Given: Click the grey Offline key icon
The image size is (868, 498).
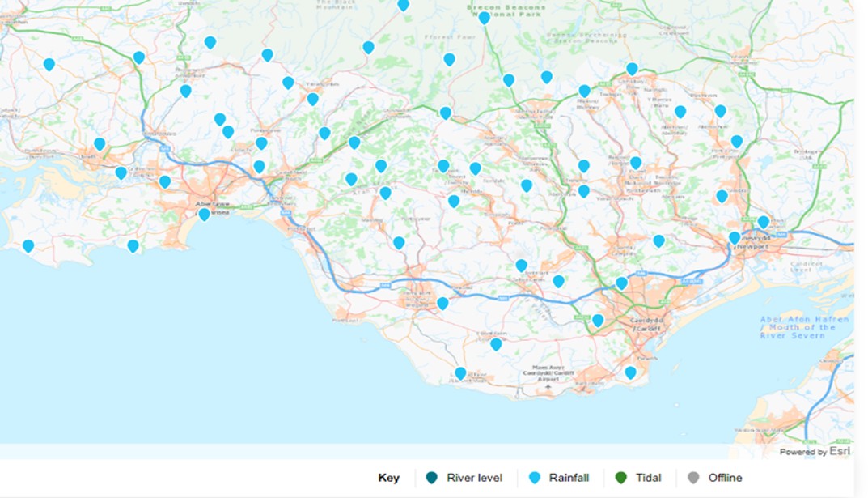Looking at the screenshot, I should tap(693, 478).
